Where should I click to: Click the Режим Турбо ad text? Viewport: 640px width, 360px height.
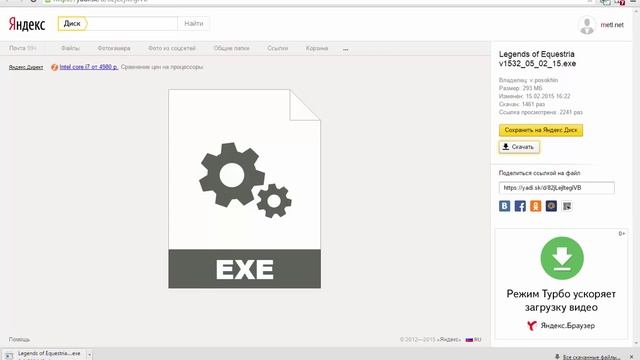[561, 300]
